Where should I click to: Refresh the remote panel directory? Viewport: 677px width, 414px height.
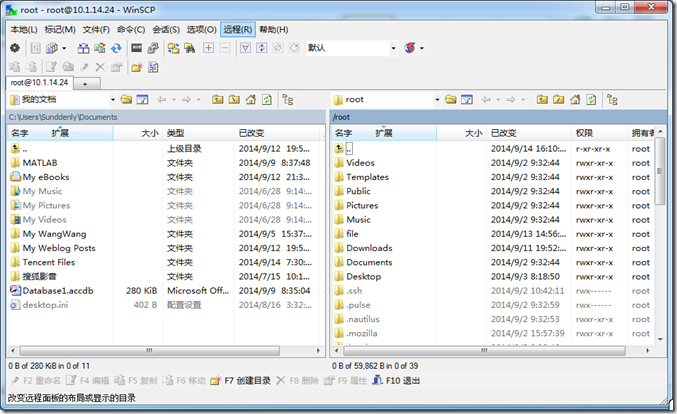pos(591,100)
